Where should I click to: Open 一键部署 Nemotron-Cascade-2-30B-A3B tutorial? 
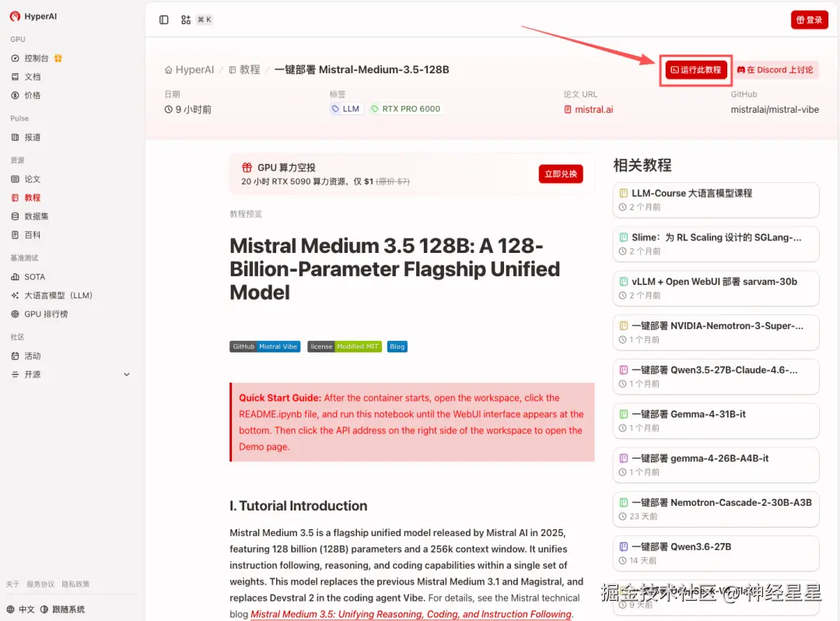click(716, 509)
